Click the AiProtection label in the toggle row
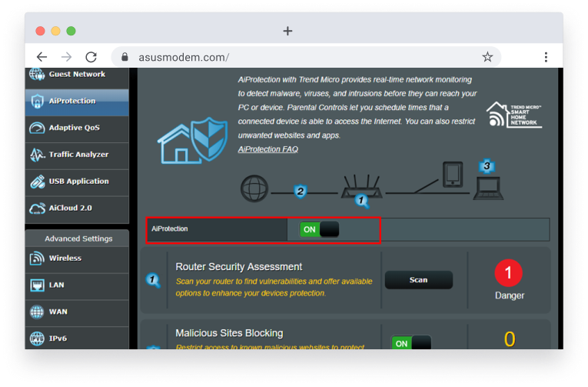This screenshot has height=387, width=588. [170, 229]
